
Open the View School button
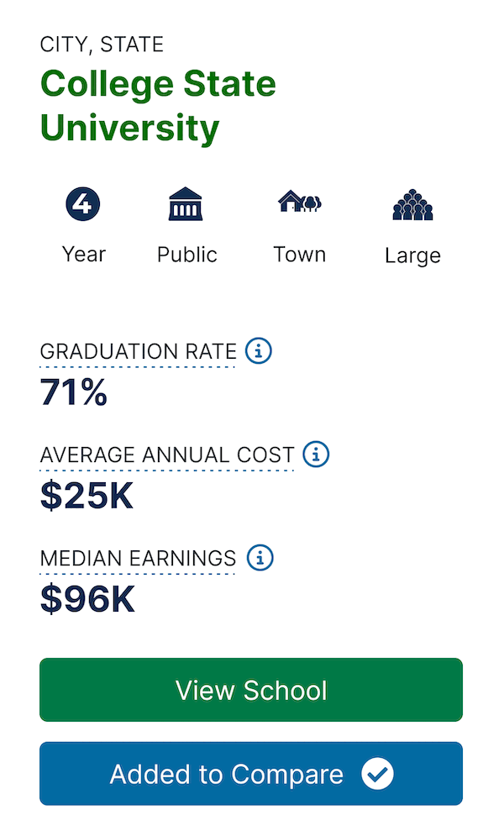[251, 690]
